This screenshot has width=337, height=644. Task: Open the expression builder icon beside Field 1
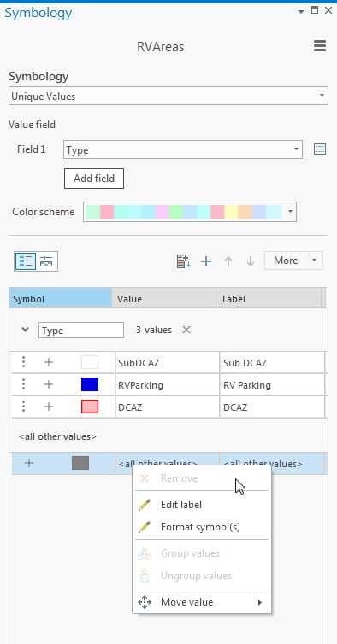click(320, 149)
